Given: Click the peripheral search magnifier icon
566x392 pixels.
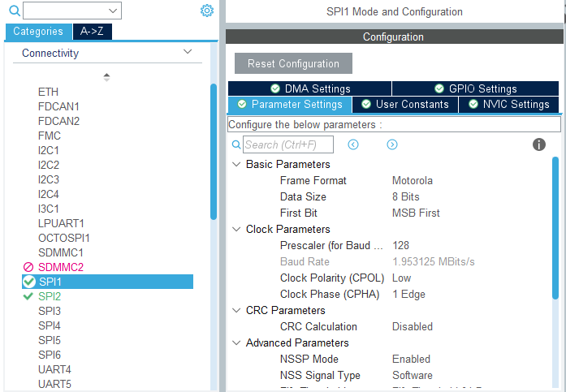Looking at the screenshot, I should click(15, 11).
